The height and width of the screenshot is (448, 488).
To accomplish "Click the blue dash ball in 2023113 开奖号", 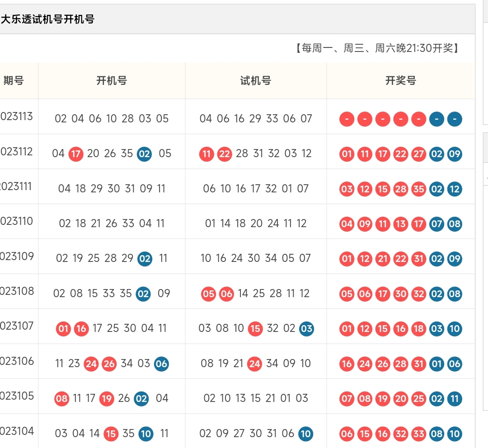I will 436,119.
